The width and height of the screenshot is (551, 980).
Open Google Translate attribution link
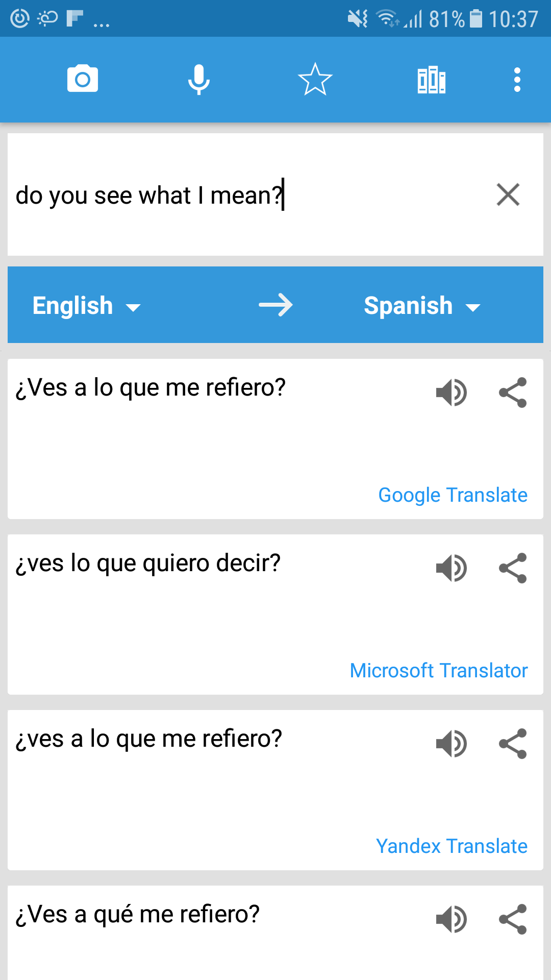click(x=452, y=494)
